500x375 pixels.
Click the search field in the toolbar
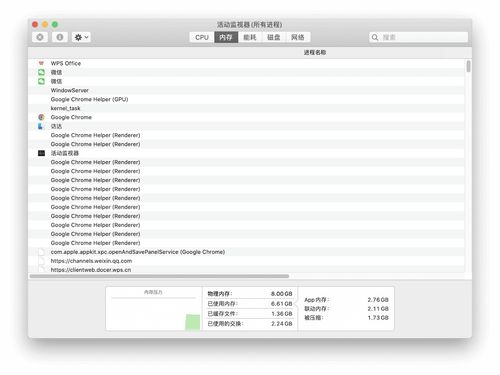coord(418,37)
